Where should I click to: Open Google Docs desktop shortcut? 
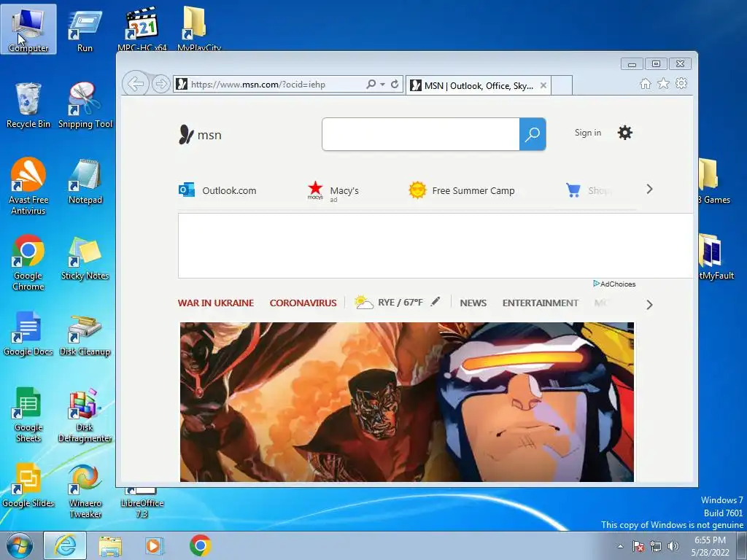pos(28,334)
